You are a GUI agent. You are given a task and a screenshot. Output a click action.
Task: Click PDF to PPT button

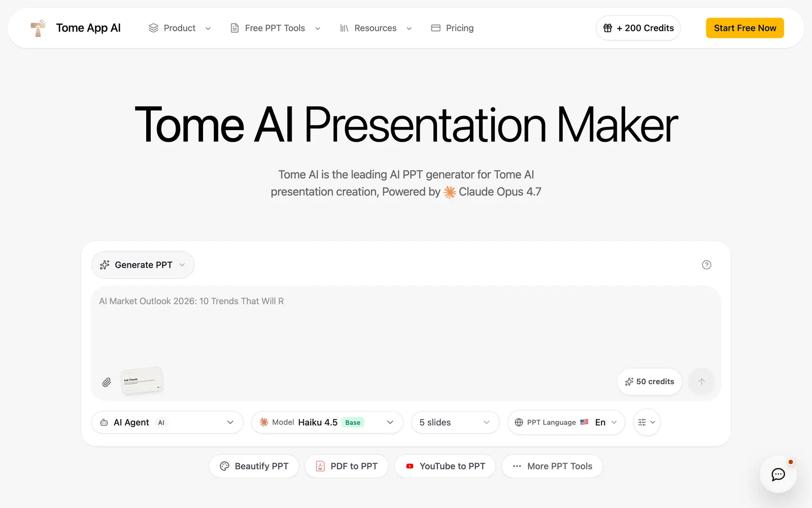click(347, 466)
